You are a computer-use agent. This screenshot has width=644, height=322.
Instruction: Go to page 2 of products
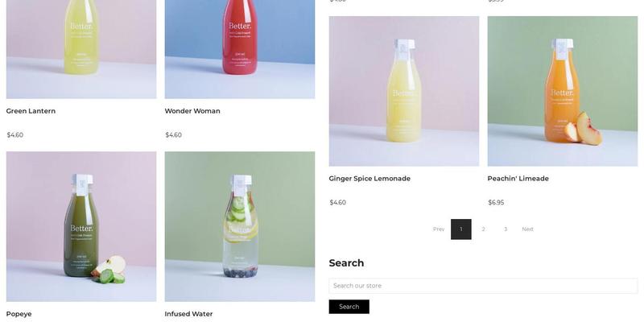coord(484,229)
